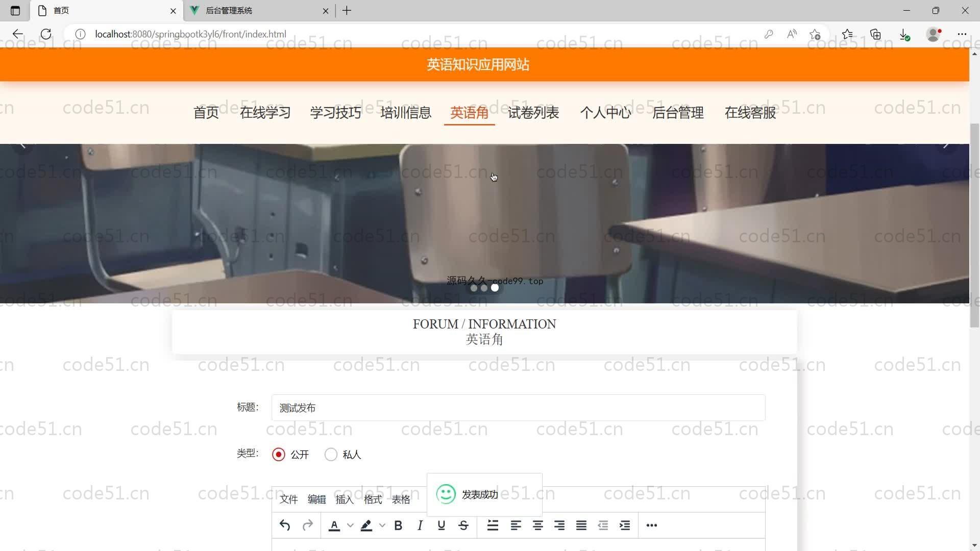Open the 编辑 editor menu
Viewport: 980px width, 551px height.
point(316,499)
